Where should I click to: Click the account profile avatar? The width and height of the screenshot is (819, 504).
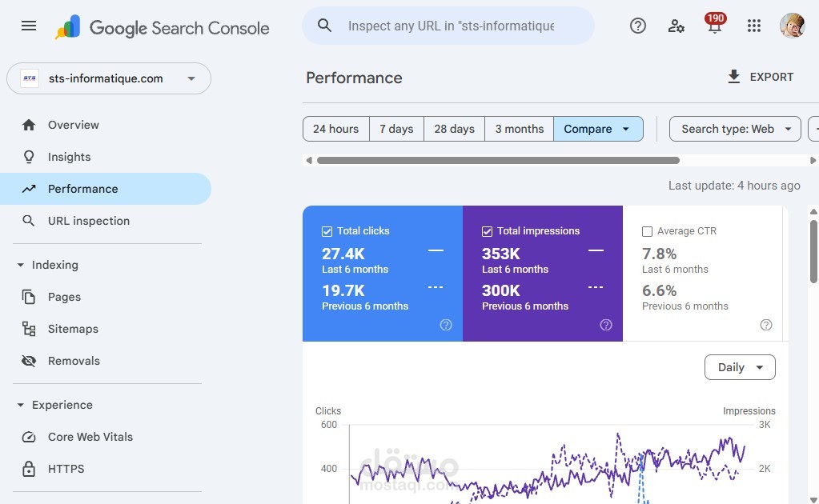792,26
